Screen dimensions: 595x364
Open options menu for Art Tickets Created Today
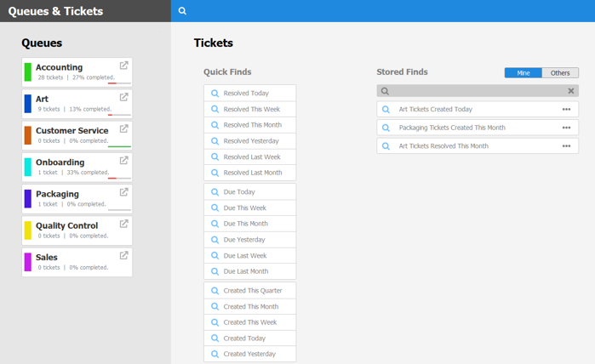tap(567, 109)
